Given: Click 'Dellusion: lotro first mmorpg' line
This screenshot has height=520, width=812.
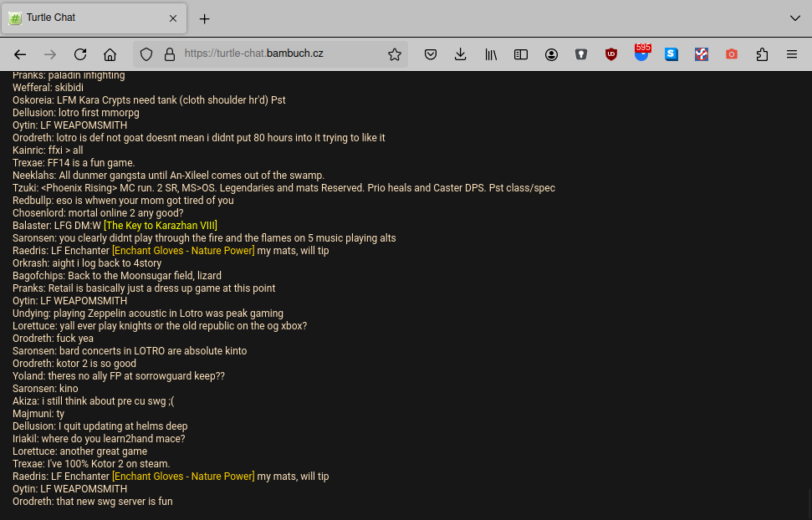Looking at the screenshot, I should 75,113.
